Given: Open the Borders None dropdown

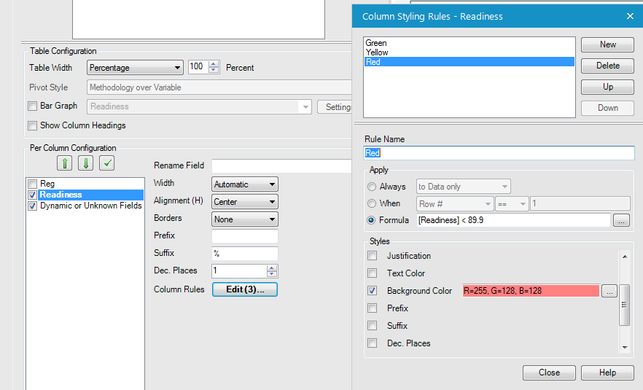Looking at the screenshot, I should pyautogui.click(x=245, y=219).
